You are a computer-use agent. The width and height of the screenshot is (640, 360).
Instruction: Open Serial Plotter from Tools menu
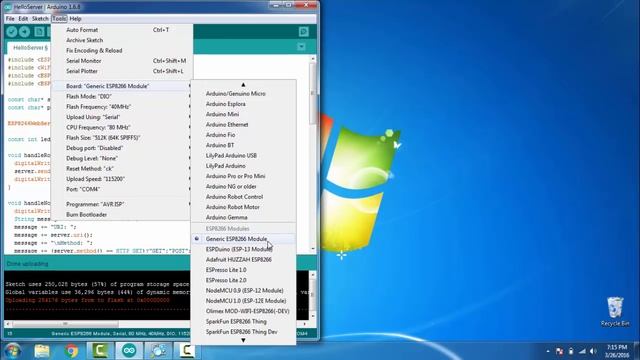click(122, 71)
